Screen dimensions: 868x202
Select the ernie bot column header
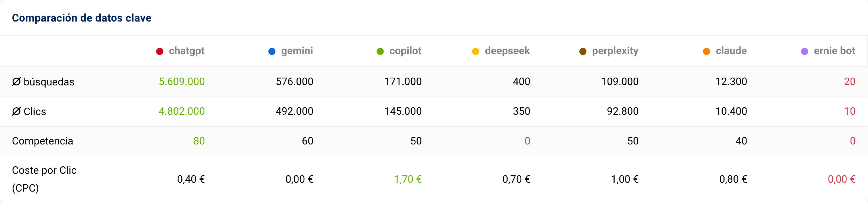pyautogui.click(x=834, y=51)
